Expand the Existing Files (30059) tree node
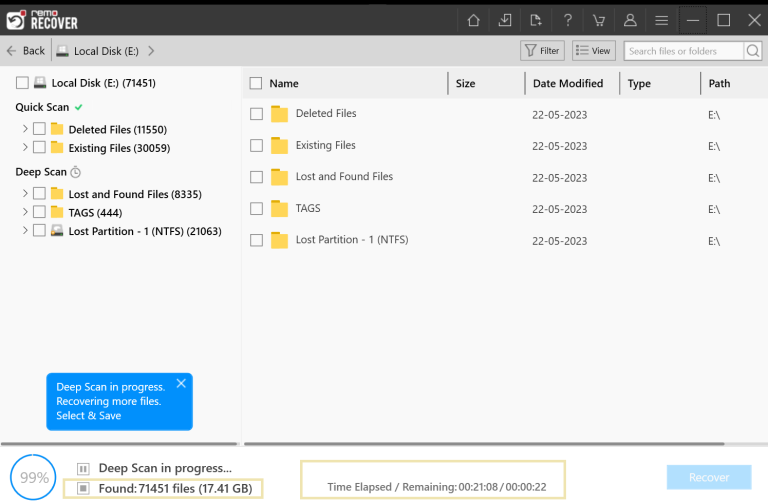This screenshot has height=504, width=768. (24, 147)
